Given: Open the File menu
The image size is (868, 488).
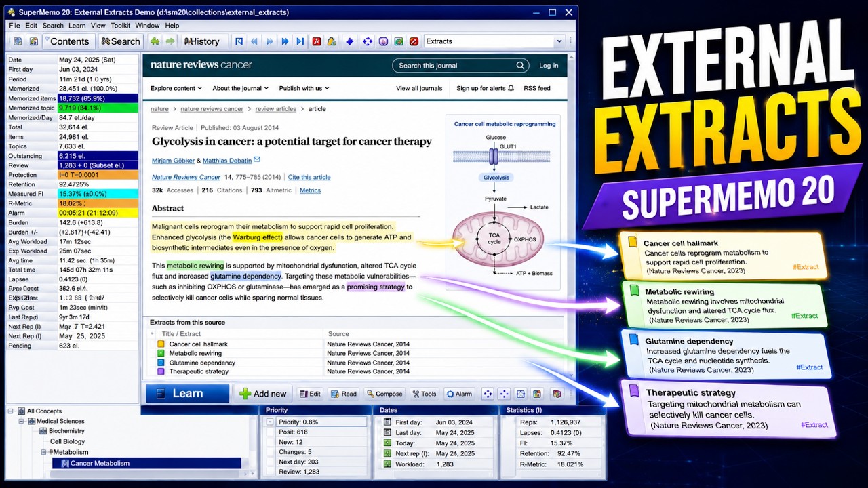Looking at the screenshot, I should pyautogui.click(x=14, y=26).
